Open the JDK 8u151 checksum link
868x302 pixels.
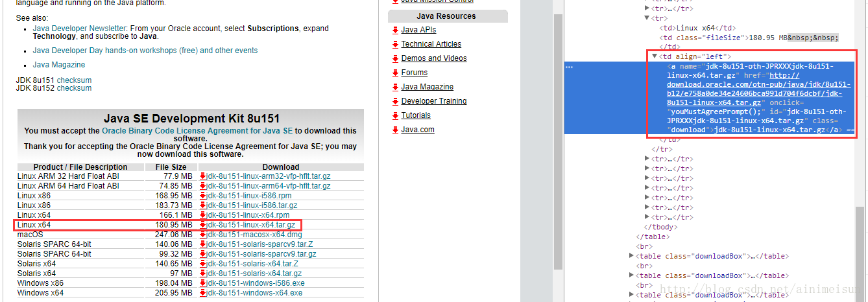point(74,80)
